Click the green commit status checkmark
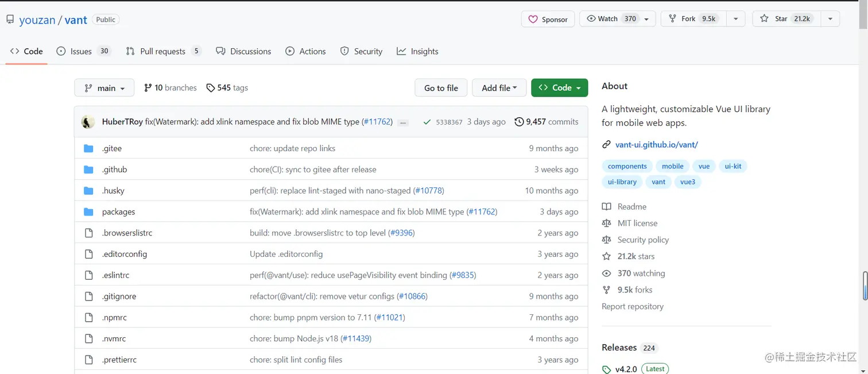The width and height of the screenshot is (868, 374). 427,122
